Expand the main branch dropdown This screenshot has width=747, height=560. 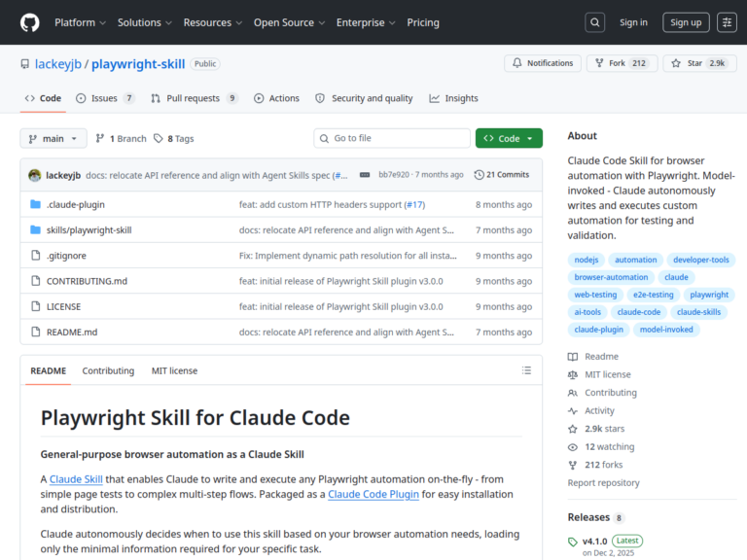tap(53, 139)
